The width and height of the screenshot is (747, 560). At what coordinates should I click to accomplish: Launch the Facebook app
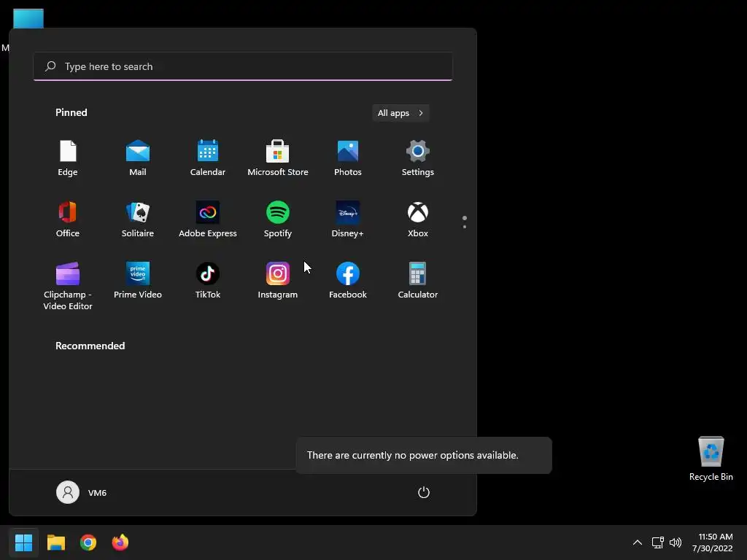pos(348,281)
